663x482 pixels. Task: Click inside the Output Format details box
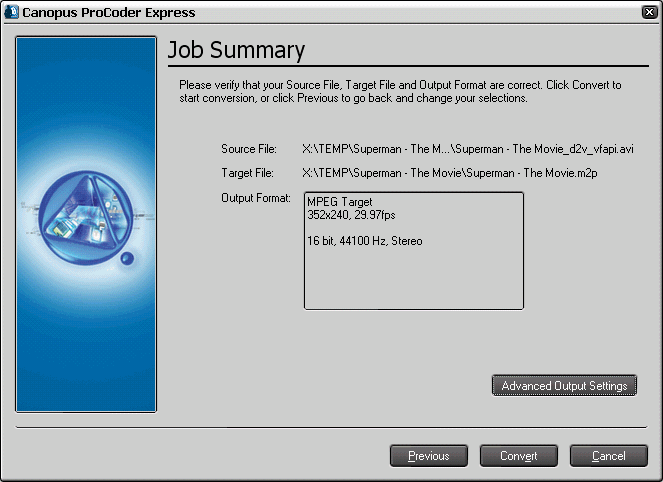[413, 280]
